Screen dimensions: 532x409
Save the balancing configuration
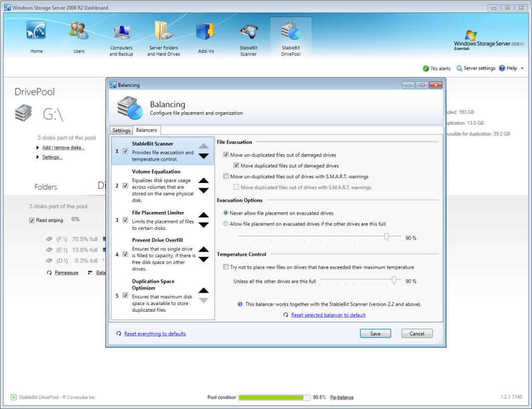(x=375, y=333)
